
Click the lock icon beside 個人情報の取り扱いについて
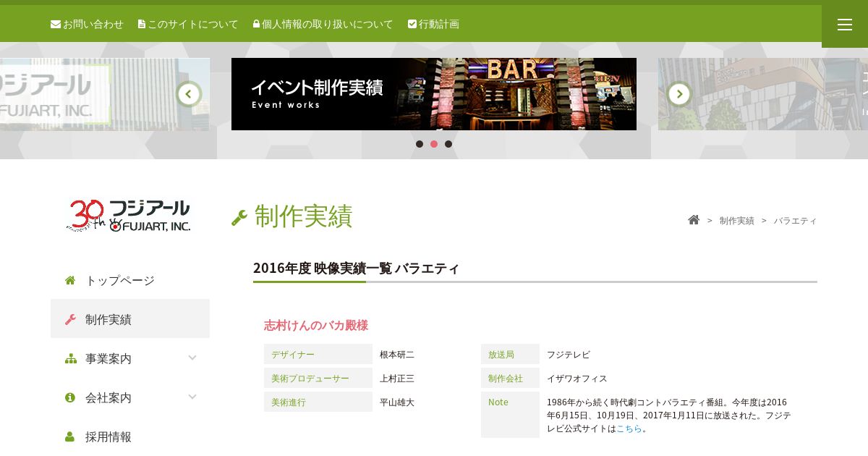click(x=256, y=24)
